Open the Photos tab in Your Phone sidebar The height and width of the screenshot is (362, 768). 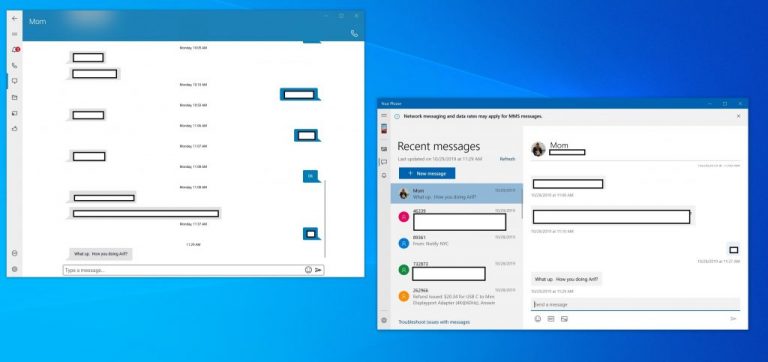[384, 149]
